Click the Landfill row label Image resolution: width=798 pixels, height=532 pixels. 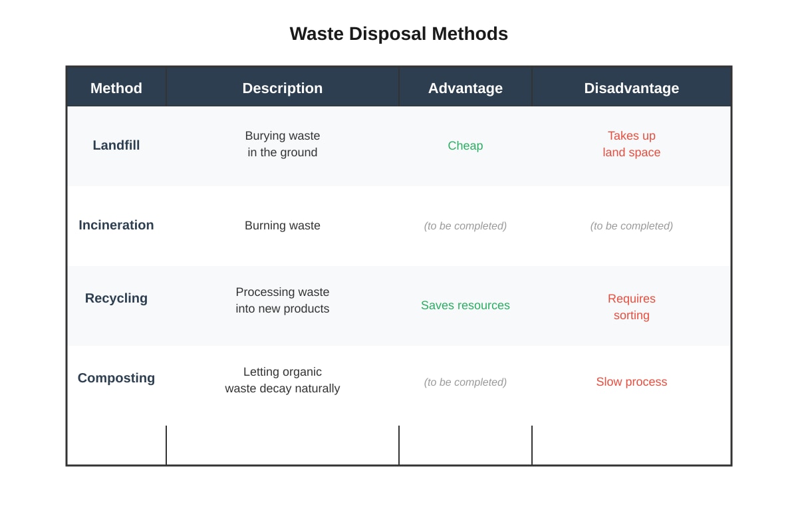[116, 145]
